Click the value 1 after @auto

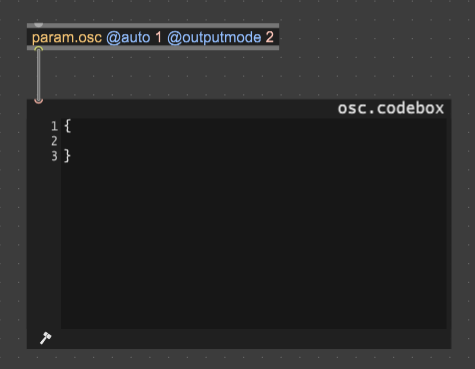pyautogui.click(x=159, y=37)
